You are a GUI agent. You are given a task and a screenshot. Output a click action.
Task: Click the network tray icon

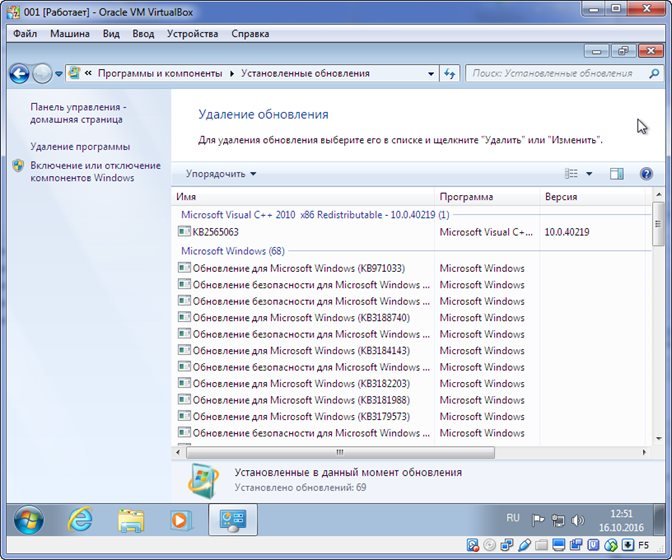pos(558,520)
